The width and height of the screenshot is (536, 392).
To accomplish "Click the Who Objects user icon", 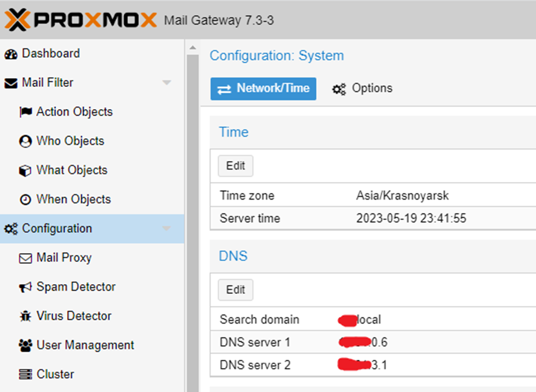I will 25,141.
